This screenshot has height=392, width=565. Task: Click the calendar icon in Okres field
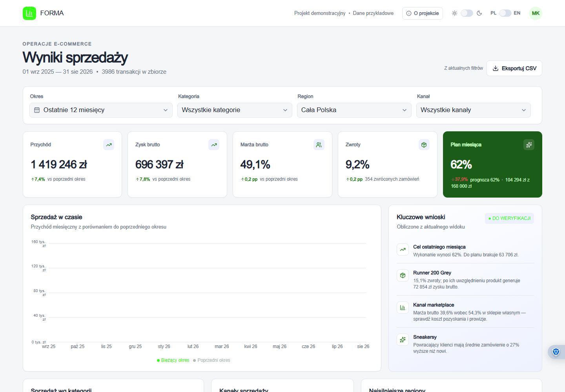[x=37, y=110]
